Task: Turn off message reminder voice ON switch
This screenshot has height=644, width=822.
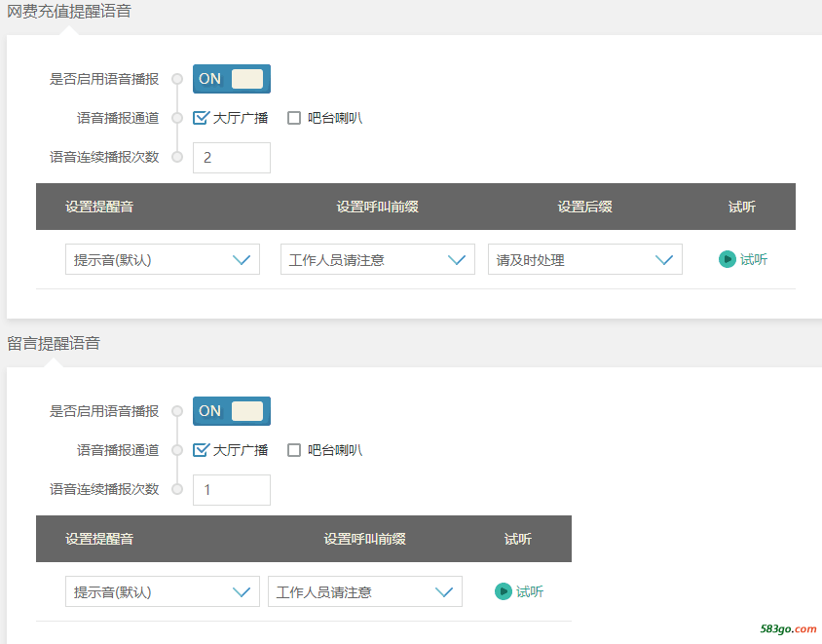Action: 232,411
